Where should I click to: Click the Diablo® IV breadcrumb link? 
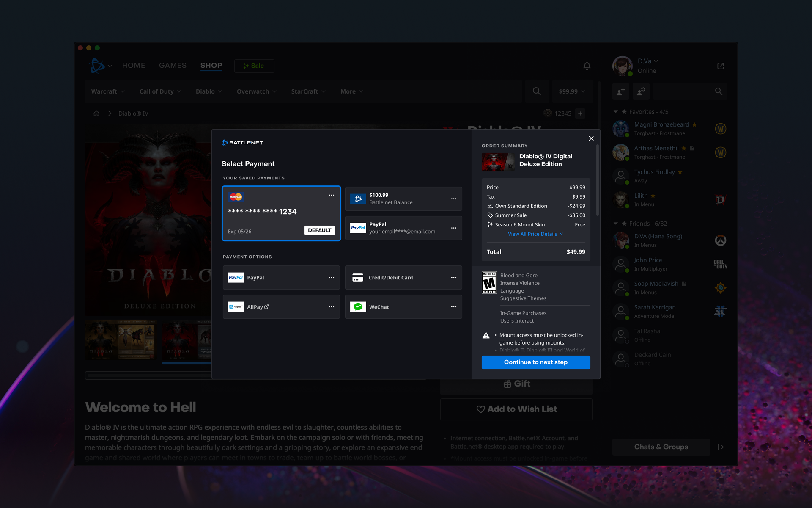click(x=133, y=113)
